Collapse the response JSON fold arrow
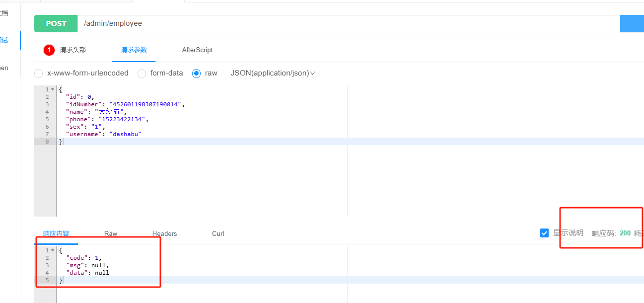This screenshot has width=644, height=303. 53,250
